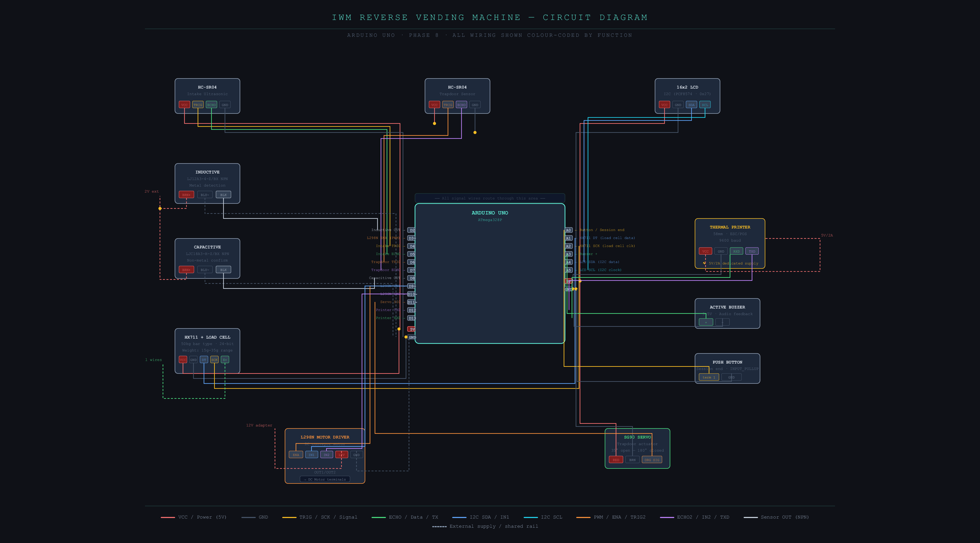The height and width of the screenshot is (543, 980).
Task: Click ECHO pin on Intake Ultrasonic HC-SR04
Action: 212,105
